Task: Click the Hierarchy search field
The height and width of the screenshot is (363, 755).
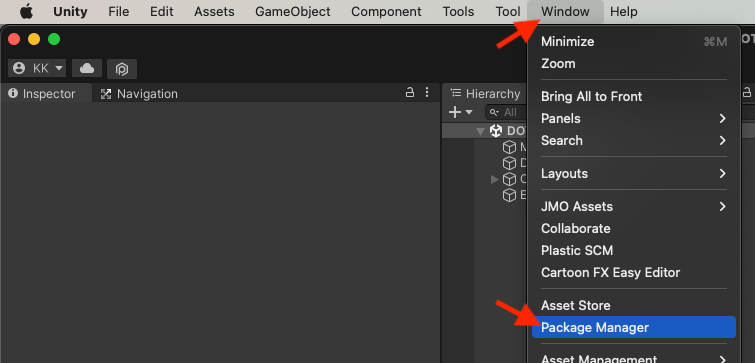Action: tap(507, 112)
